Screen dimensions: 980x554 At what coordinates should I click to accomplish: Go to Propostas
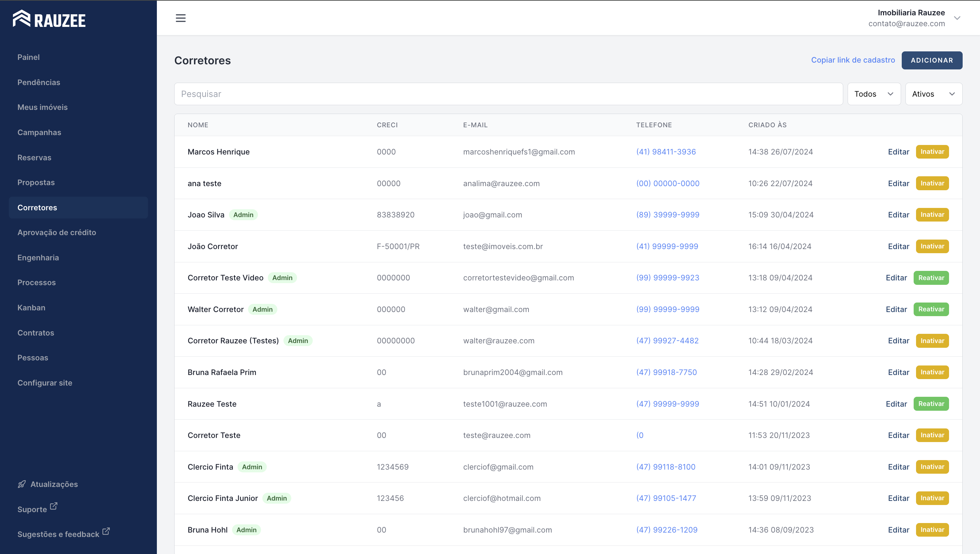click(36, 182)
